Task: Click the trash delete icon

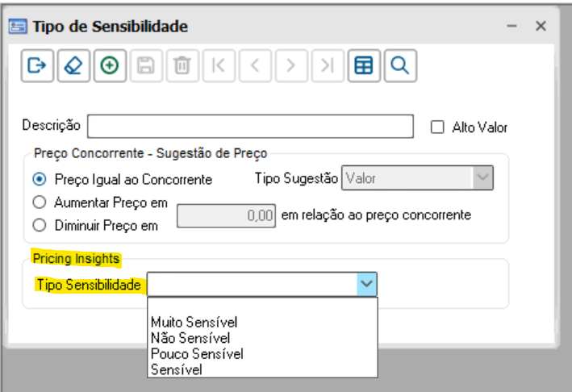Action: point(181,67)
